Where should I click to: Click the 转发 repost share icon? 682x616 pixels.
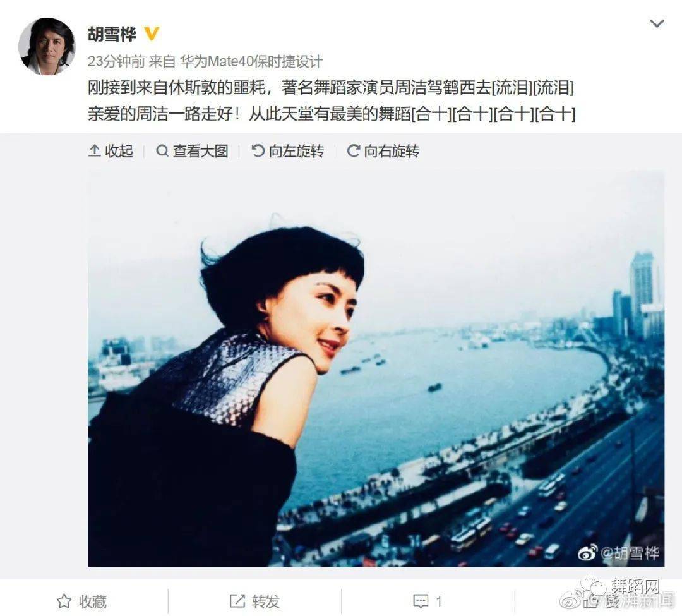tap(237, 601)
